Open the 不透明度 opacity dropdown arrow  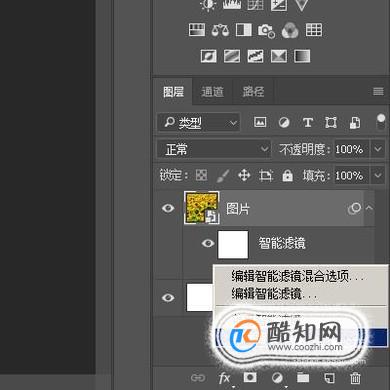[x=378, y=149]
